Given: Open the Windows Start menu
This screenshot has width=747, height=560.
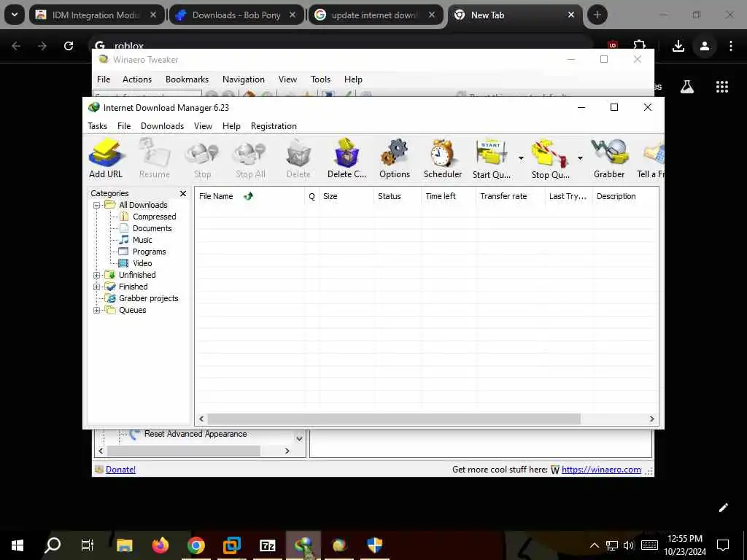Looking at the screenshot, I should pyautogui.click(x=18, y=545).
